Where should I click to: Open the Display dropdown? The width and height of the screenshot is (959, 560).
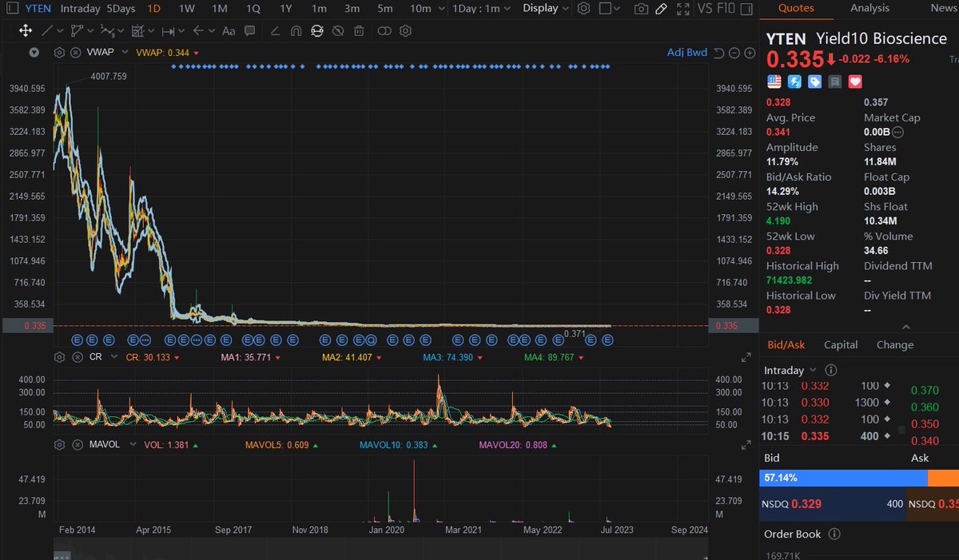pos(546,9)
